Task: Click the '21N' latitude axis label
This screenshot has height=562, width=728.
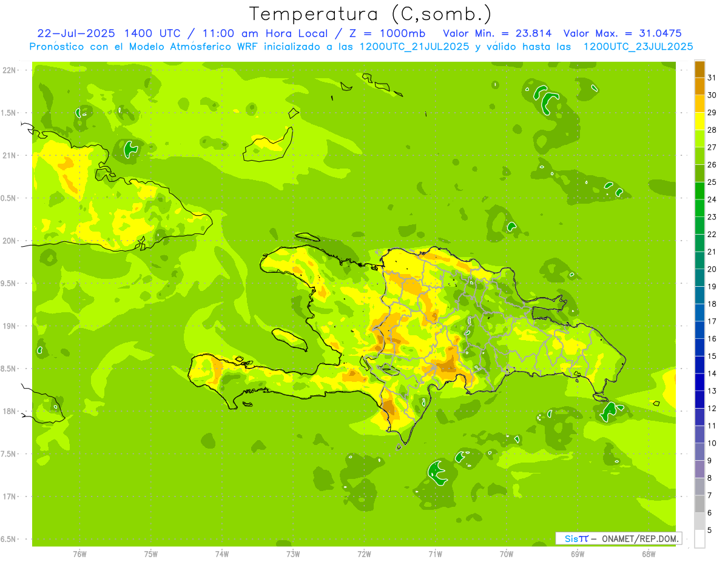Action: click(10, 155)
